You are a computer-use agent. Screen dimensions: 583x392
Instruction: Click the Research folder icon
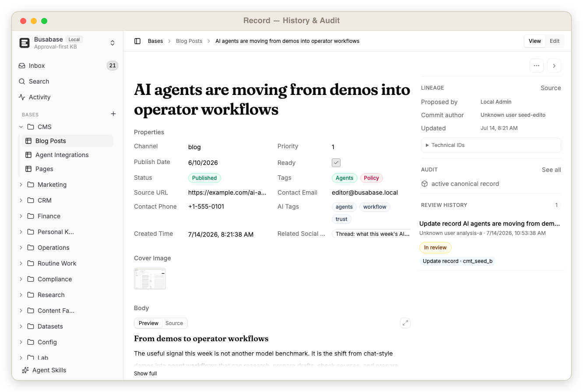pyautogui.click(x=31, y=295)
